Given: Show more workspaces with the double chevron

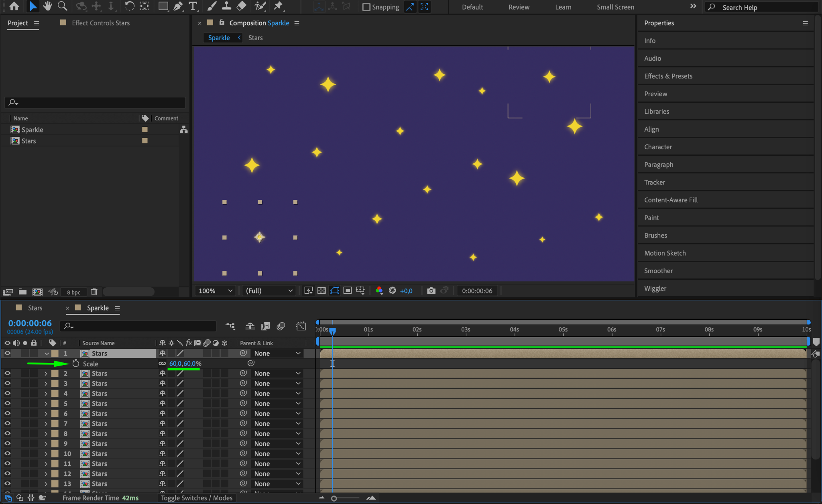Looking at the screenshot, I should pyautogui.click(x=693, y=6).
